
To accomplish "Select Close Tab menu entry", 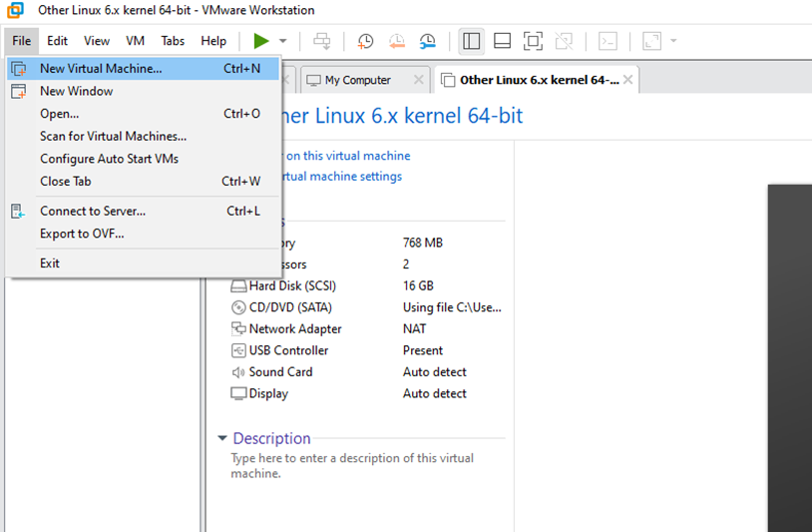I will point(144,182).
